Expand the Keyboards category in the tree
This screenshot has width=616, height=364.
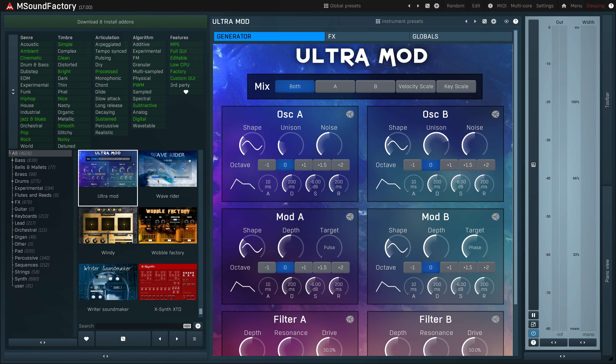pos(13,216)
